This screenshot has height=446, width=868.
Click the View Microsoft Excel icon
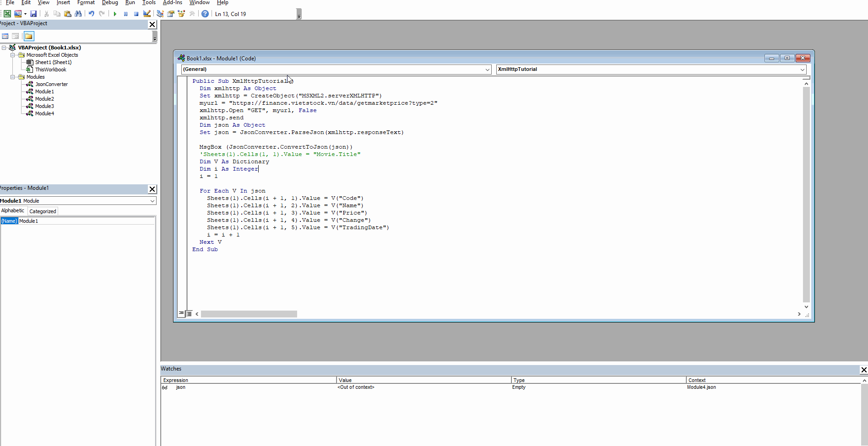point(7,14)
